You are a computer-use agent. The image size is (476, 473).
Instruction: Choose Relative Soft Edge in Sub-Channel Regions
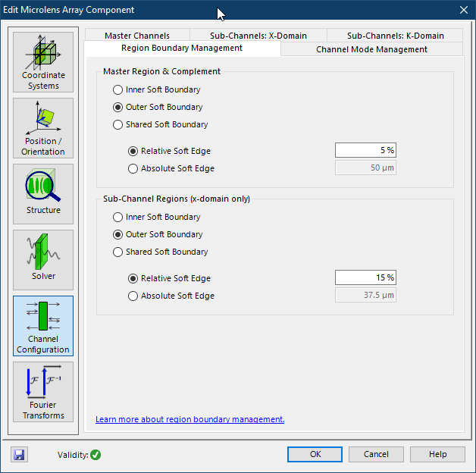point(169,278)
